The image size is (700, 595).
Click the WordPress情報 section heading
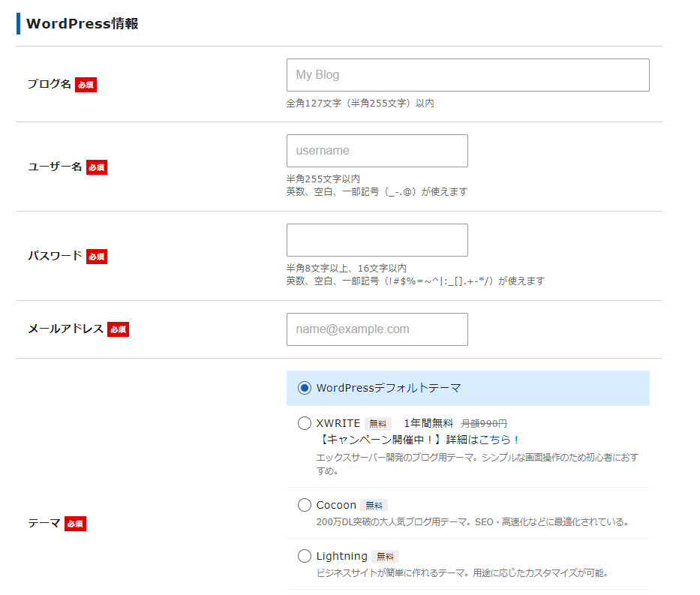(x=82, y=24)
